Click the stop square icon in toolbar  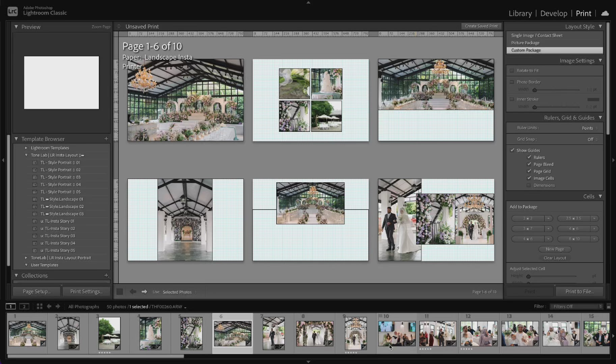click(x=120, y=292)
